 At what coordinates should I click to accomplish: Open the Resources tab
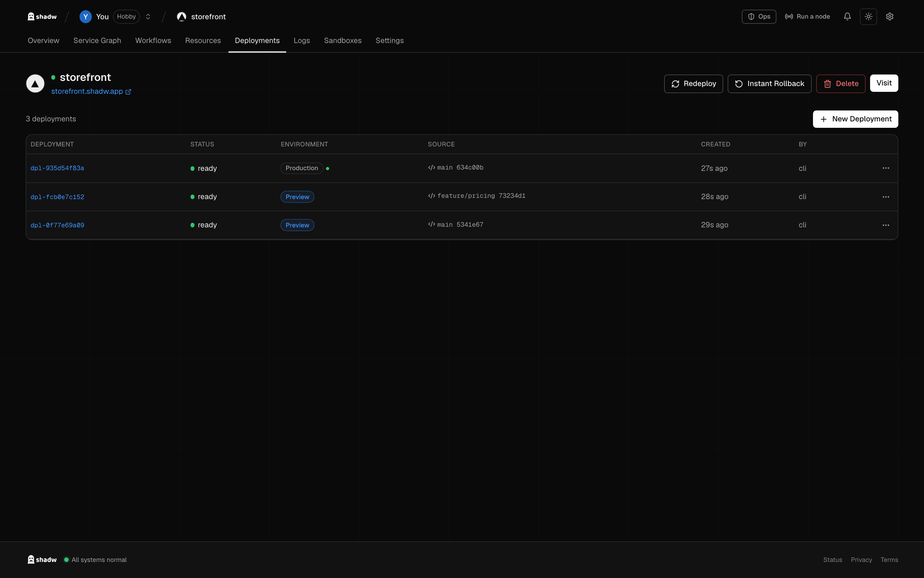click(x=203, y=40)
